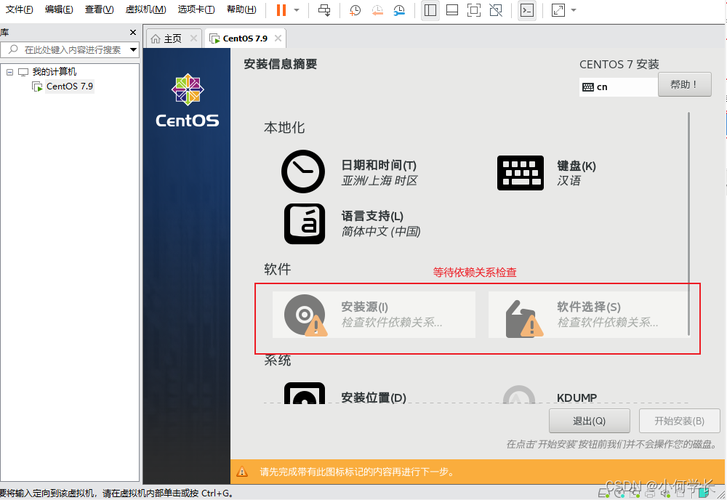The height and width of the screenshot is (500, 727).
Task: Close the CentOS 7.9 tab
Action: pos(278,38)
